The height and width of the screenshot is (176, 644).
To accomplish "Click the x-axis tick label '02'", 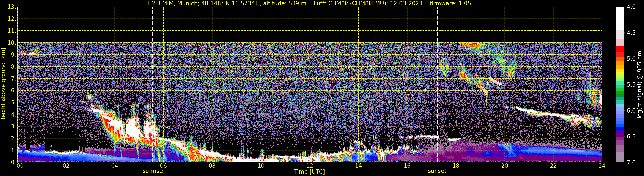I will [x=66, y=166].
